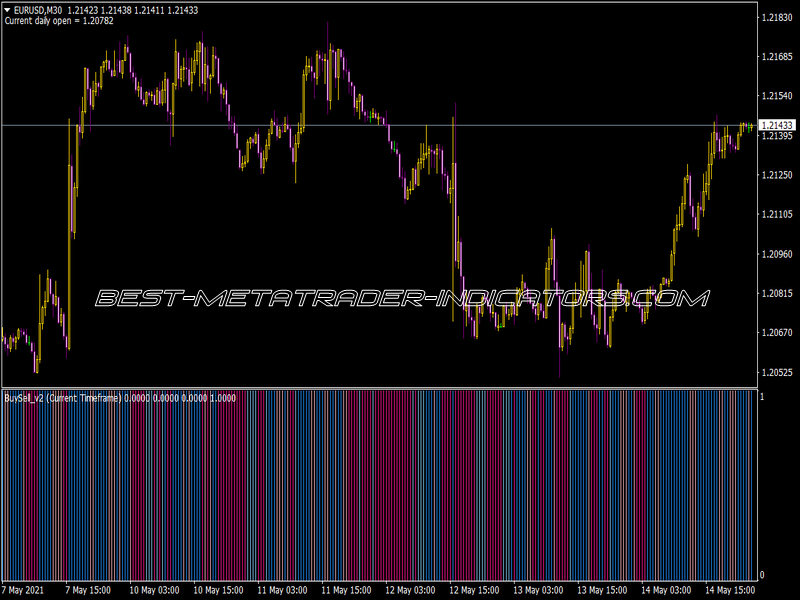This screenshot has width=800, height=600.
Task: Click the '11 May 03:00' time label
Action: [282, 590]
